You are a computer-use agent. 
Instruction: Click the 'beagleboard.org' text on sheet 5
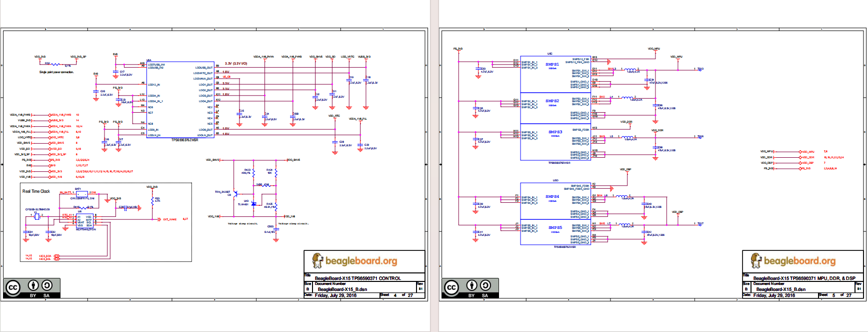799,261
